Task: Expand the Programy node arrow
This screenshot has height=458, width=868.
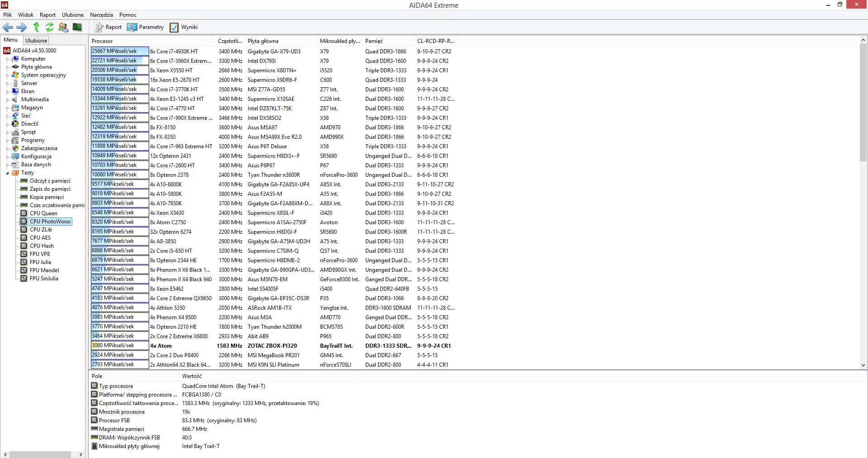Action: click(x=7, y=141)
